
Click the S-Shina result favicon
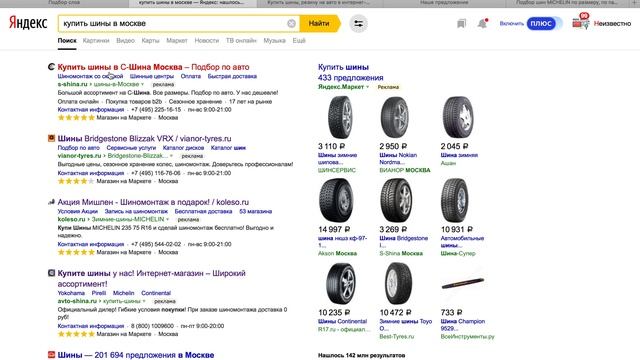51,67
